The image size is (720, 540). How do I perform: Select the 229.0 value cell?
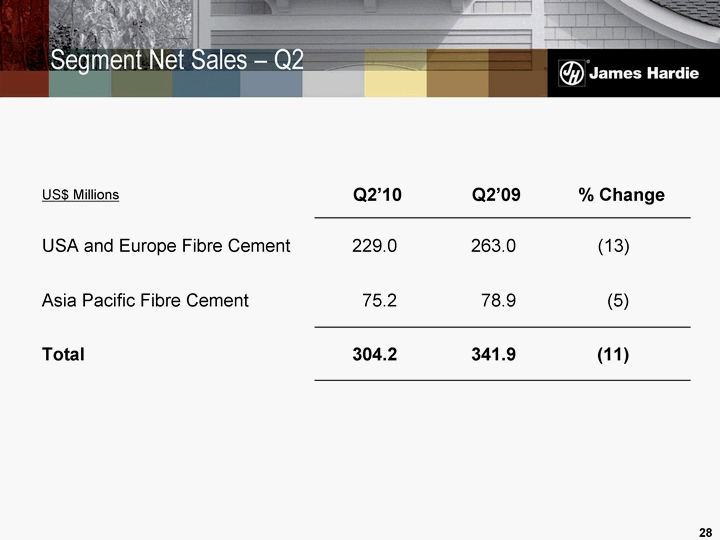click(x=375, y=245)
